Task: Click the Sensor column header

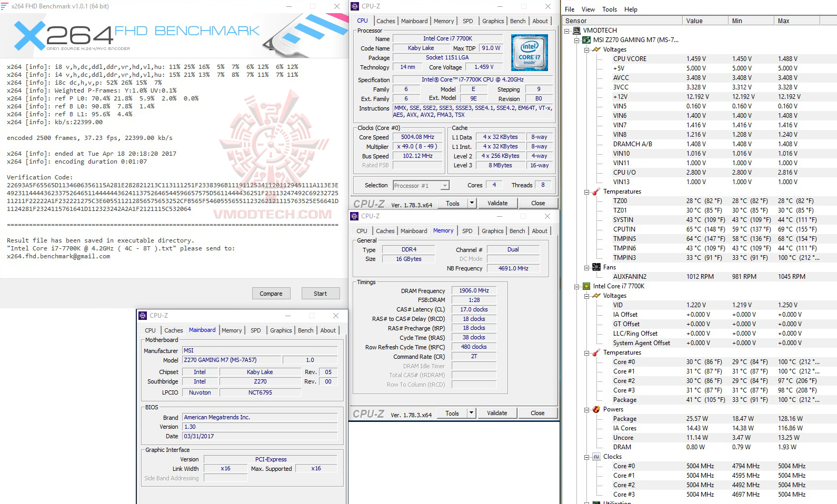Action: tap(622, 21)
